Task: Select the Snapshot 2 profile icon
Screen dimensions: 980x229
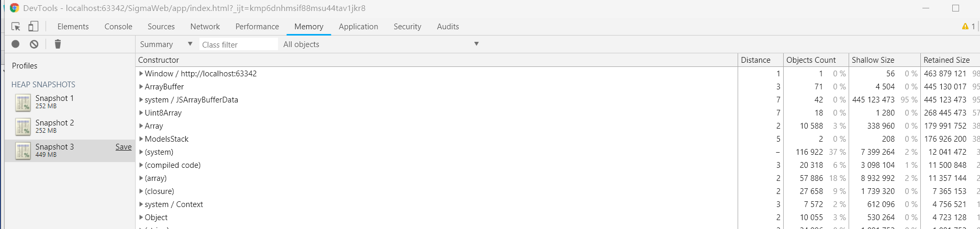Action: coord(23,127)
